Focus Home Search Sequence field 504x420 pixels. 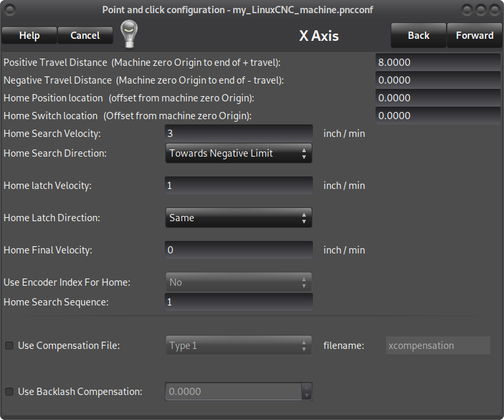pyautogui.click(x=238, y=302)
